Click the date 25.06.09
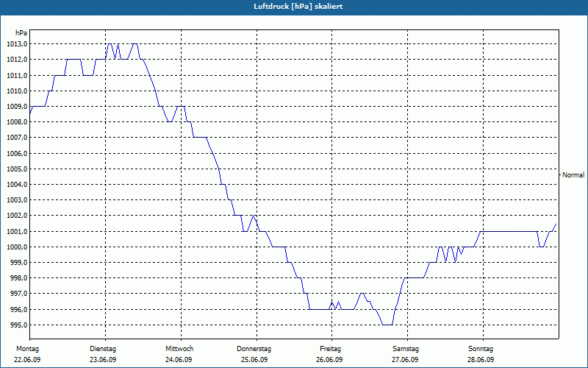 pos(254,360)
